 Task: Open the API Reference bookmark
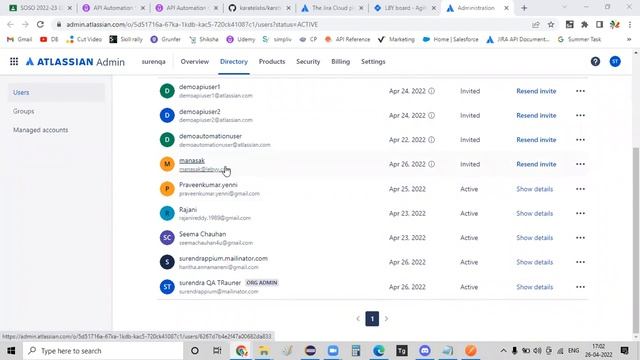point(347,39)
